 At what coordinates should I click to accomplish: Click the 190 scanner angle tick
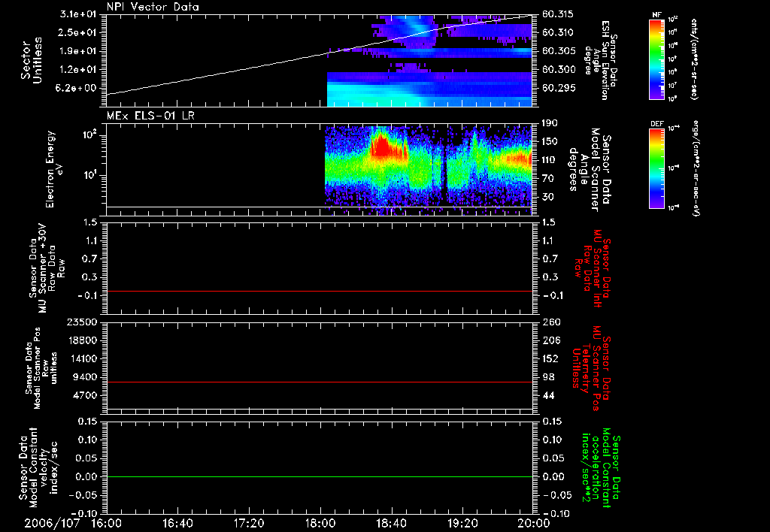pos(550,123)
